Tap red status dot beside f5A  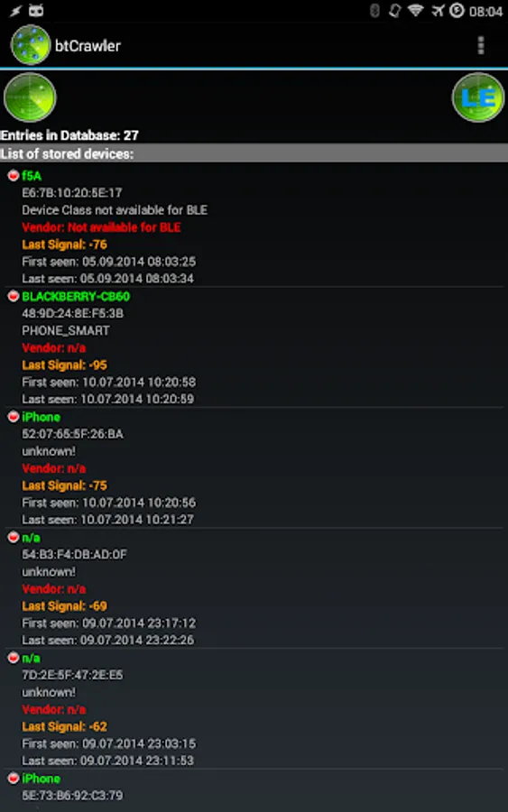14,176
